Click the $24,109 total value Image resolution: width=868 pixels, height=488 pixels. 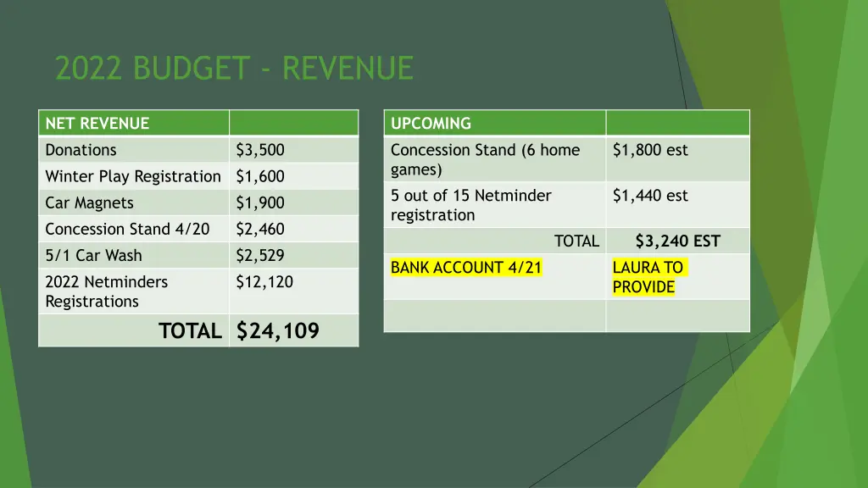pos(278,330)
